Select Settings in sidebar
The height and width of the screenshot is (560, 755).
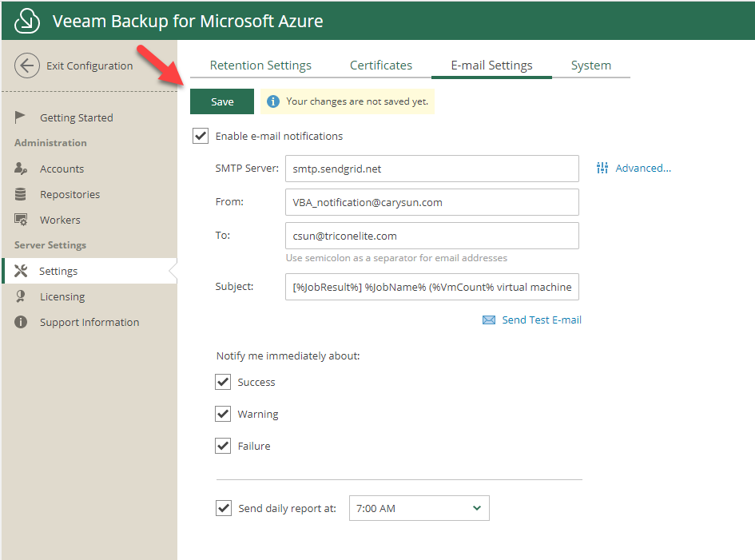[x=89, y=271]
